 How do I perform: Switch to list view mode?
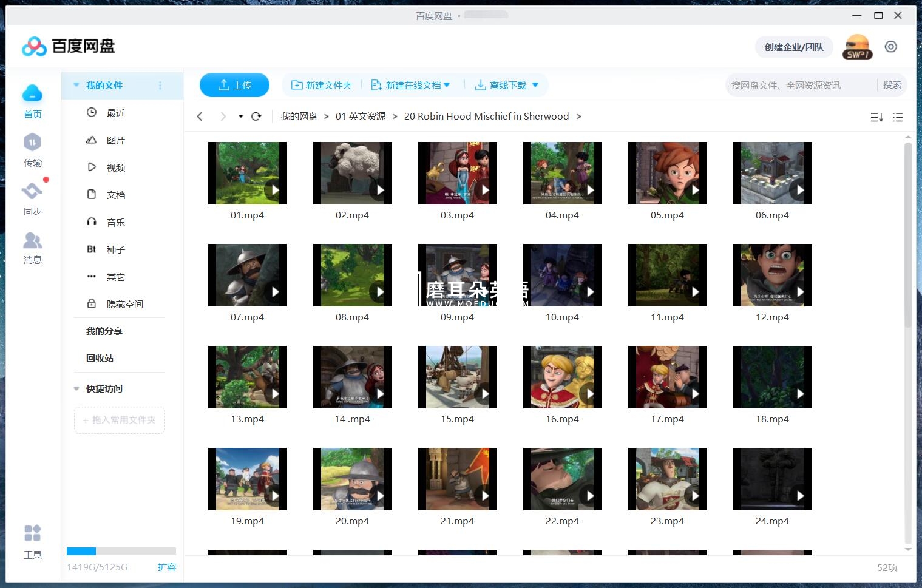click(898, 117)
